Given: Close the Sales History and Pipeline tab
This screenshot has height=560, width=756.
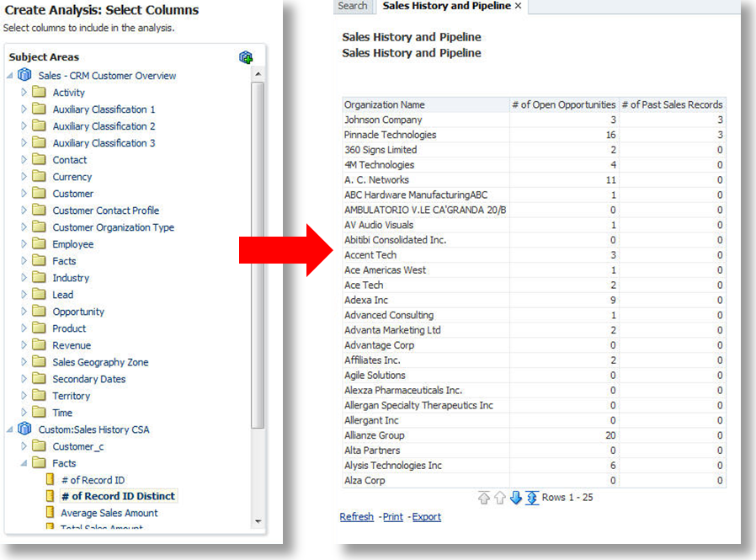Looking at the screenshot, I should tap(519, 6).
